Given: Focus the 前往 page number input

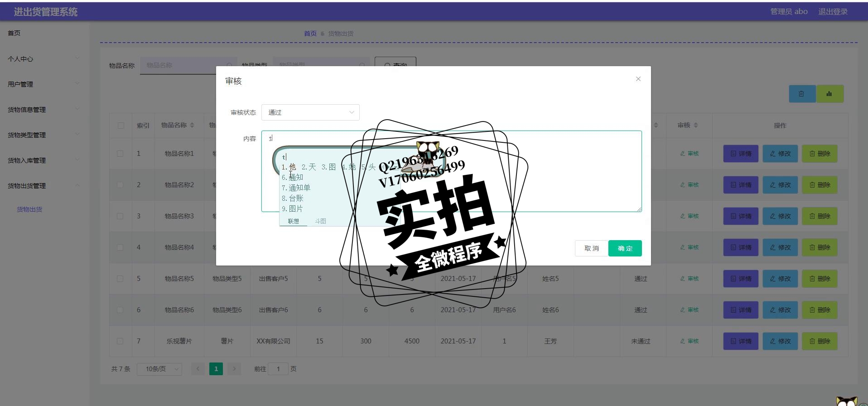Looking at the screenshot, I should pos(278,369).
